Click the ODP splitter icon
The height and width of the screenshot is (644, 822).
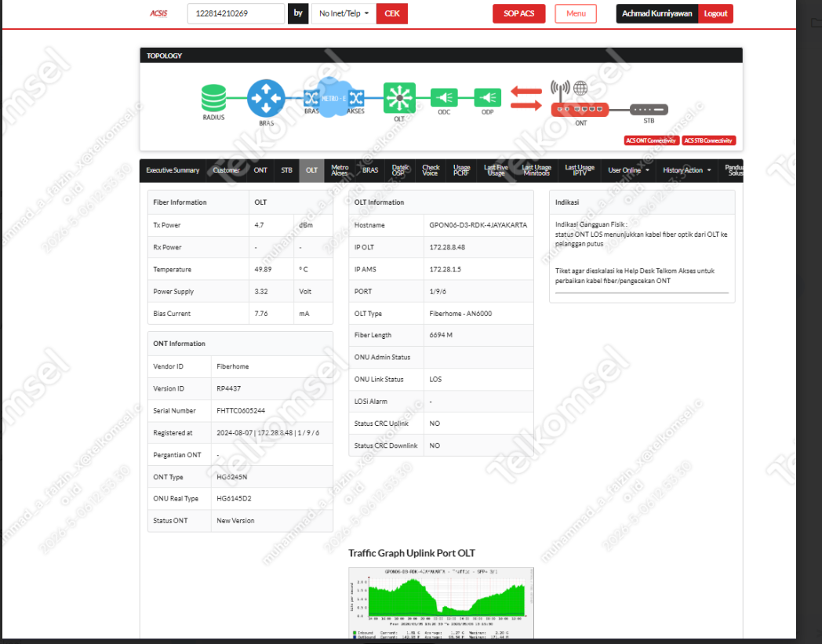point(488,97)
